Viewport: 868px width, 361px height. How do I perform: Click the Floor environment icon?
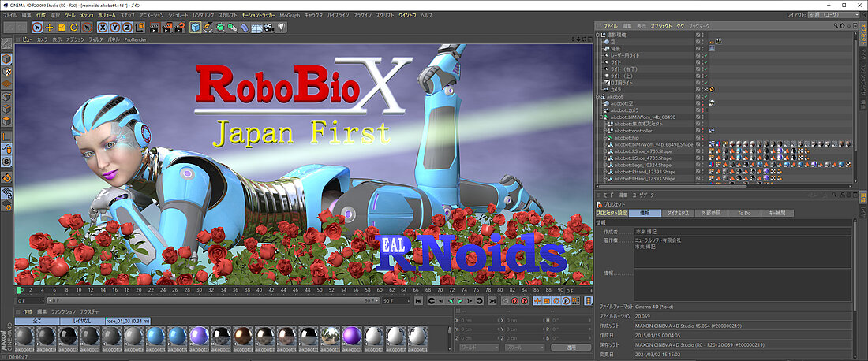(x=256, y=28)
